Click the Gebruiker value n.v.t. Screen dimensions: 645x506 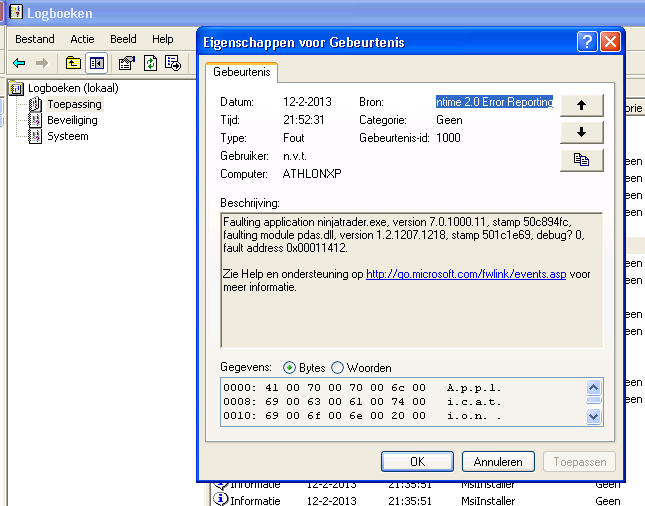point(295,156)
